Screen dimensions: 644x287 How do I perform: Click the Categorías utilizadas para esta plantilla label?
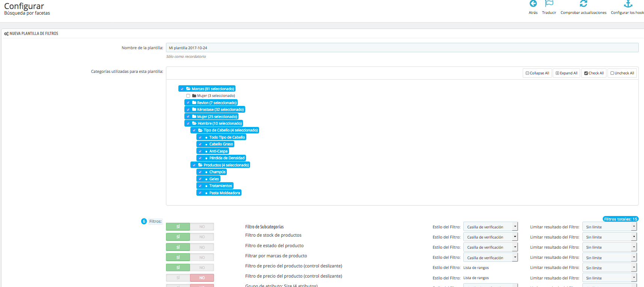tap(127, 71)
